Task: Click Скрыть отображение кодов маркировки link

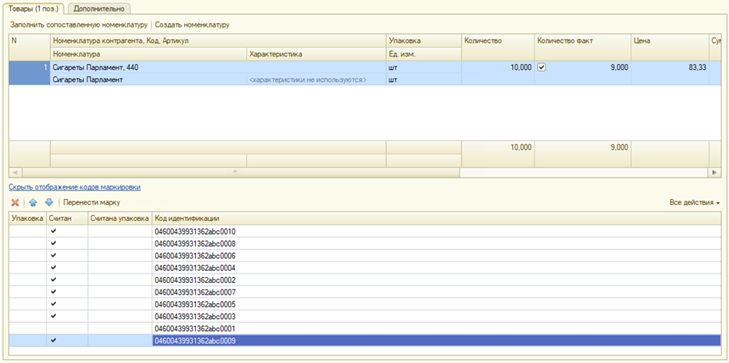Action: coord(75,187)
